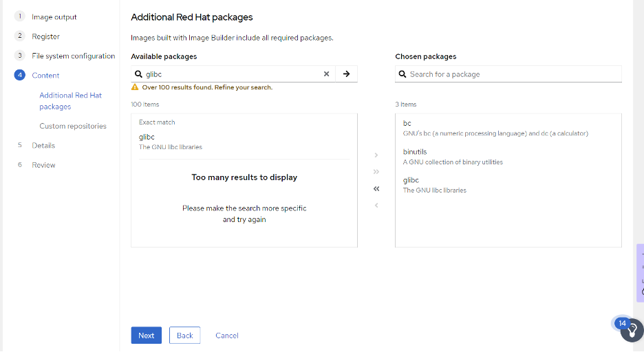Focus the Available packages search field

233,74
